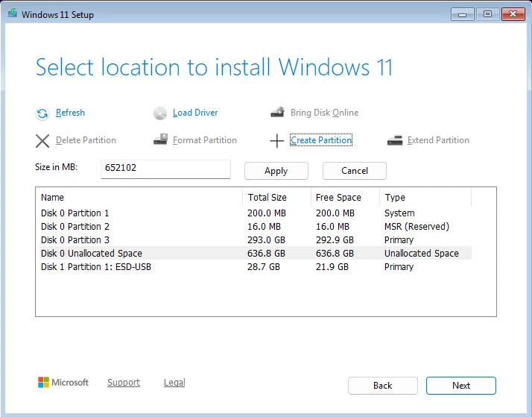Cancel the partition creation
The height and width of the screenshot is (417, 532).
click(x=354, y=171)
